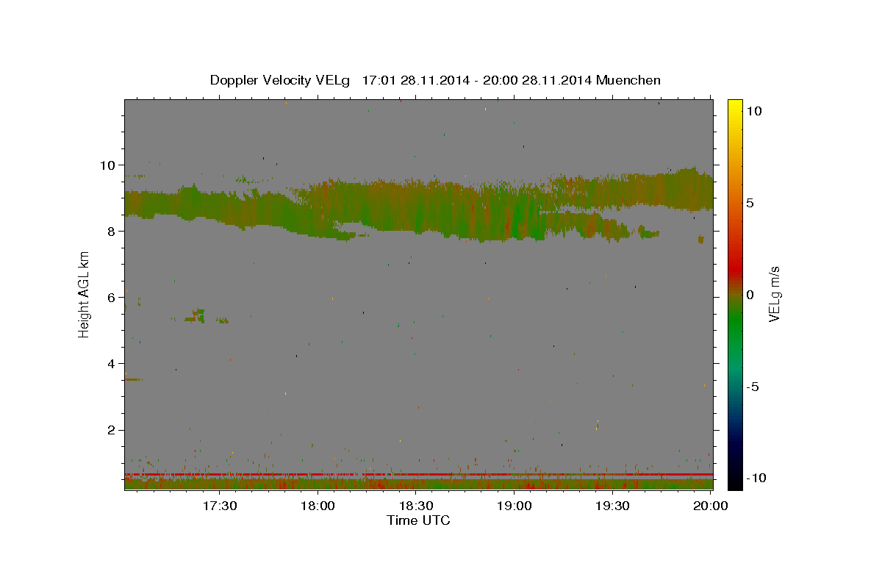Screen dimensions: 882x588
Task: Click the yellow top of the colorbar
Action: click(x=734, y=107)
